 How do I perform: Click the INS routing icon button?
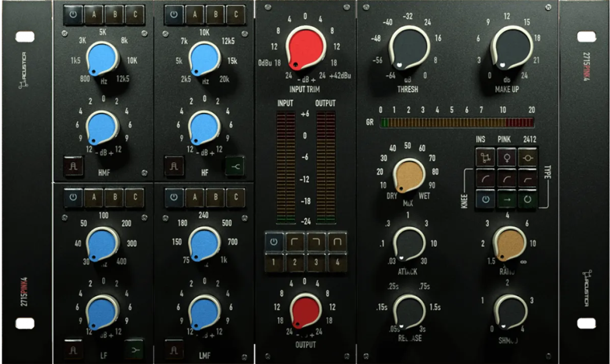pyautogui.click(x=484, y=156)
